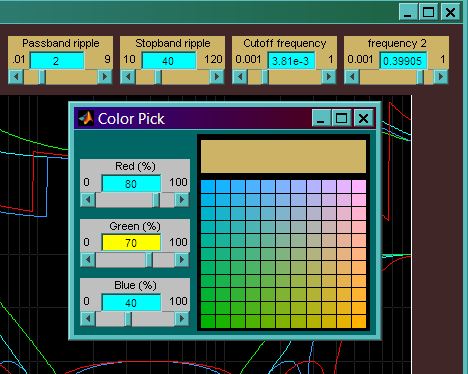This screenshot has width=468, height=374.
Task: Click the Green slider right arrow
Action: tap(182, 260)
